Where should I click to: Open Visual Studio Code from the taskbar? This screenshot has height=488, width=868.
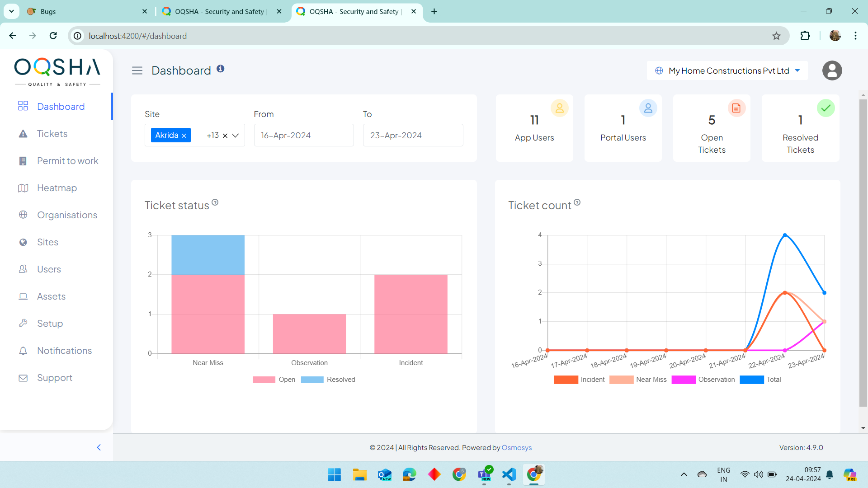click(x=509, y=474)
